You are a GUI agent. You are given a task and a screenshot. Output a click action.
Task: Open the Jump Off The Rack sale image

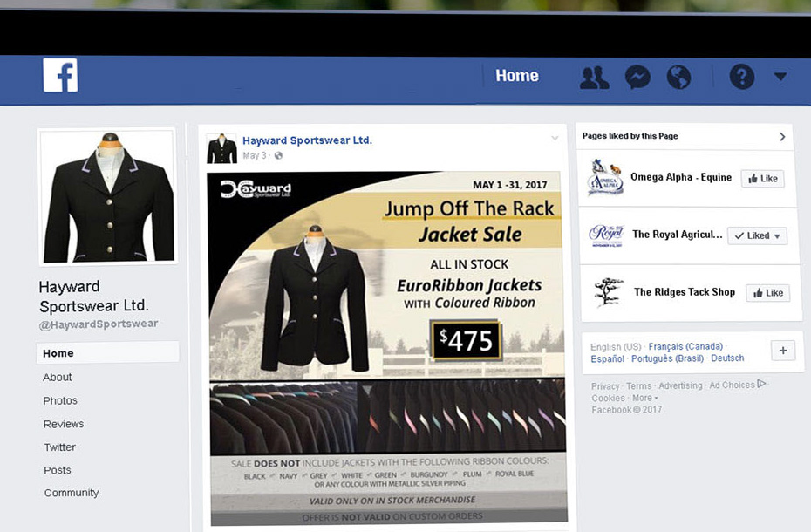tap(387, 348)
